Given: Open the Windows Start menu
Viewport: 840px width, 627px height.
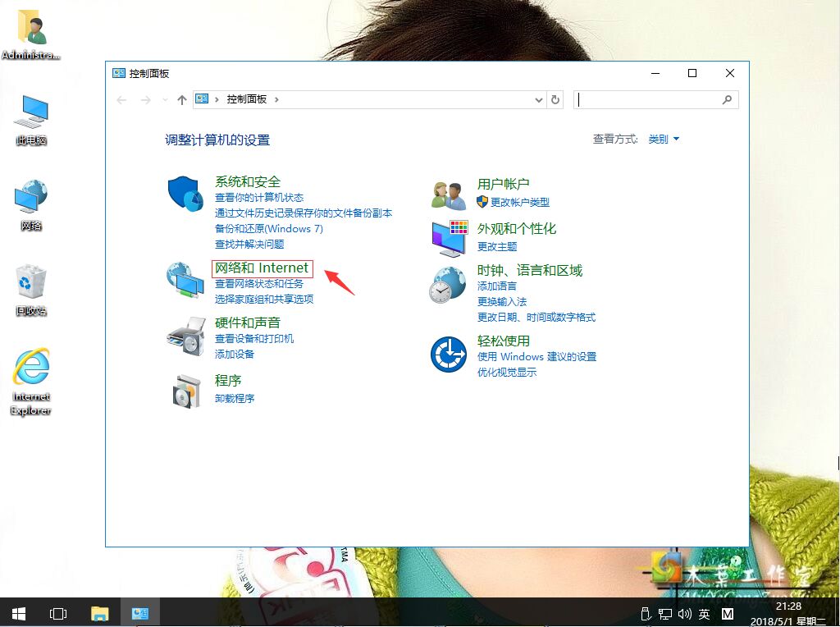Looking at the screenshot, I should pyautogui.click(x=19, y=614).
